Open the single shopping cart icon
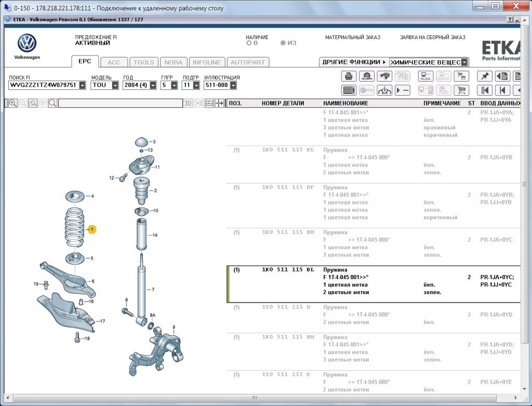Screen dimensions: 532x406 click(461, 90)
